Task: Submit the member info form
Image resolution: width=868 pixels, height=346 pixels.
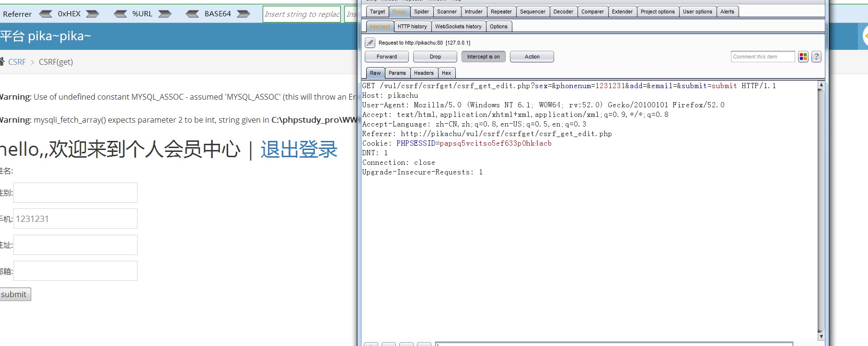Action: (14, 294)
